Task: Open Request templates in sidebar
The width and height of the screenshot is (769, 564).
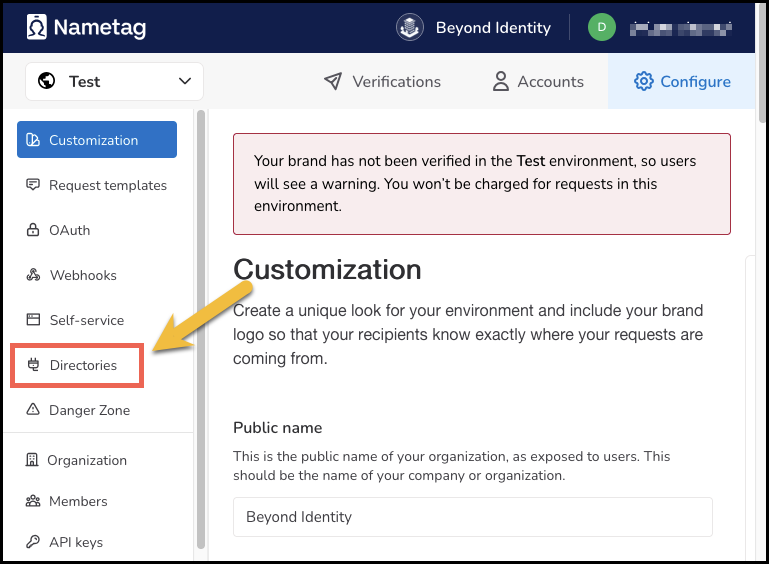Action: coord(107,185)
